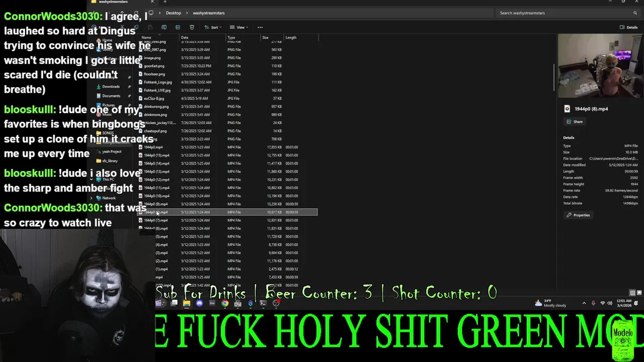This screenshot has height=362, width=644.
Task: Click the pin icon beside Documents
Action: [x=129, y=96]
